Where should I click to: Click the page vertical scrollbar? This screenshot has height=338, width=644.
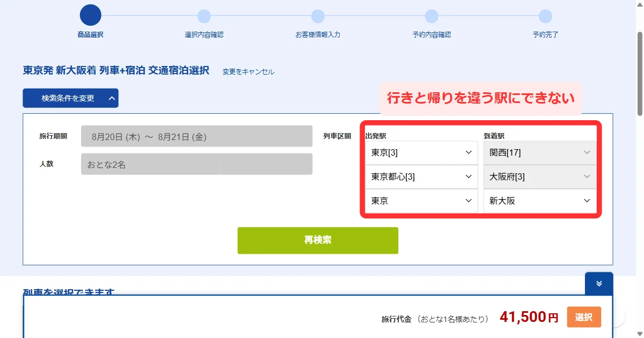tap(639, 73)
